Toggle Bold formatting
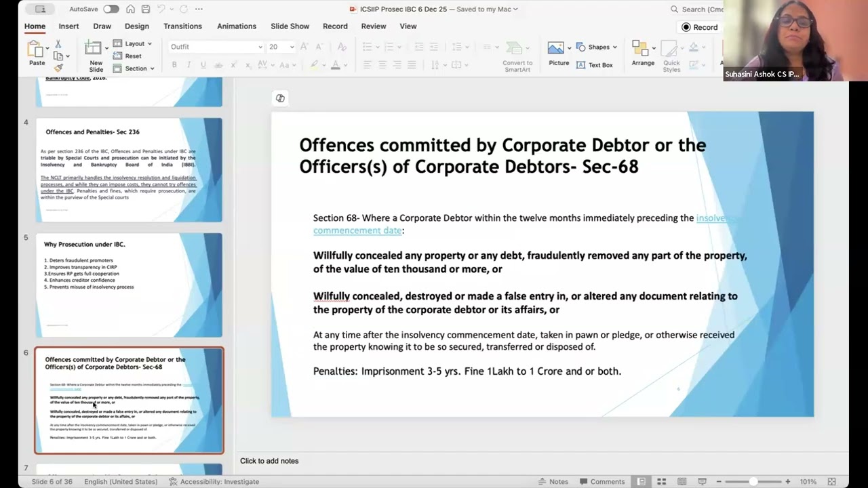Image resolution: width=868 pixels, height=488 pixels. click(x=174, y=65)
